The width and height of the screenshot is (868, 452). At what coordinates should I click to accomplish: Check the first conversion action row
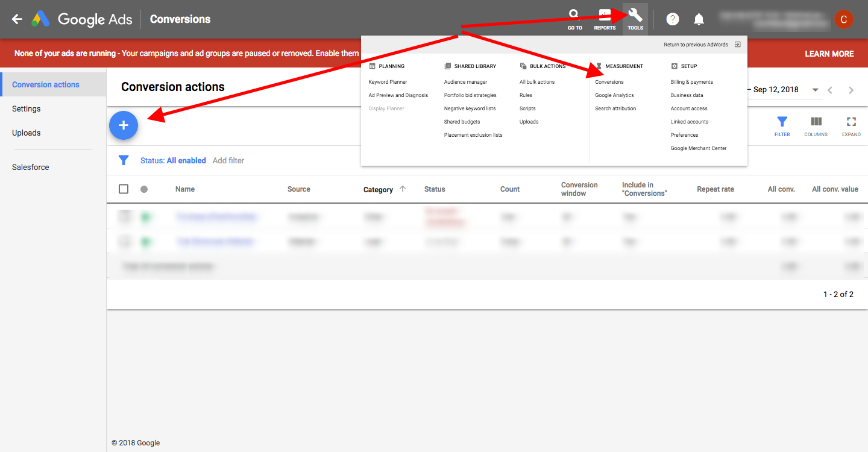click(x=124, y=217)
